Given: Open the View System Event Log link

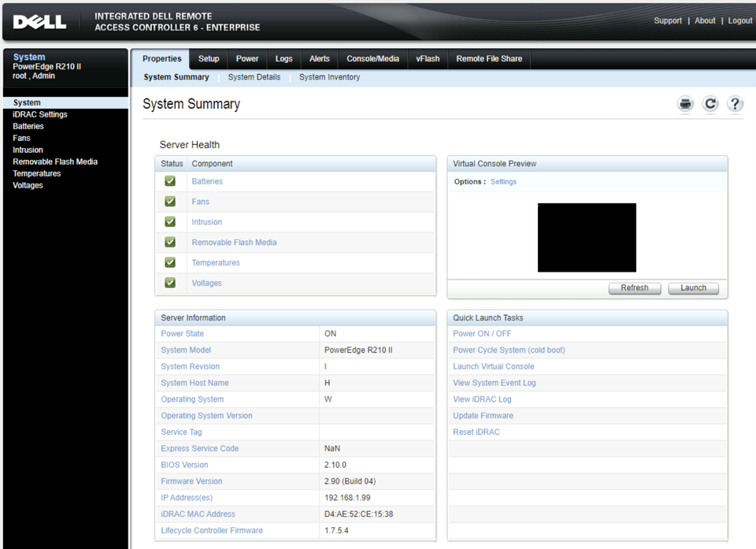Looking at the screenshot, I should (494, 383).
